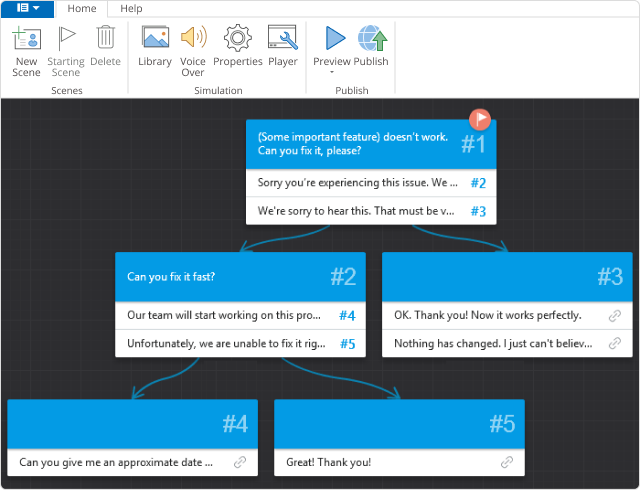This screenshot has height=490, width=640.
Task: Click the #3 link in scene 1
Action: (x=478, y=211)
